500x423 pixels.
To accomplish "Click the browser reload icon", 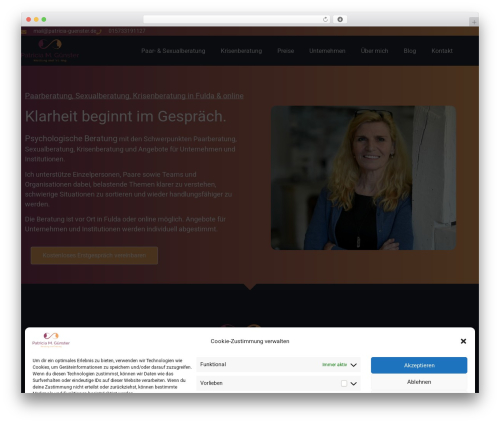I will (325, 19).
